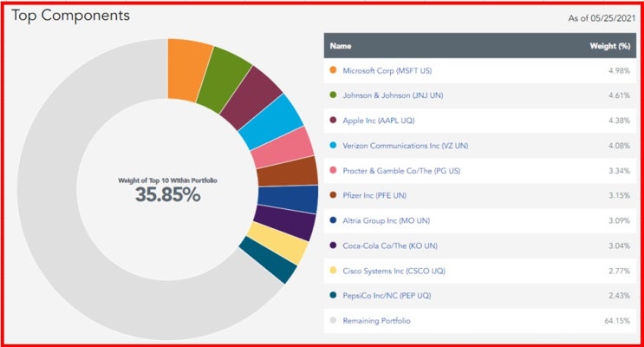This screenshot has width=644, height=347.
Task: Select the pink donut chart slice
Action: click(283, 148)
